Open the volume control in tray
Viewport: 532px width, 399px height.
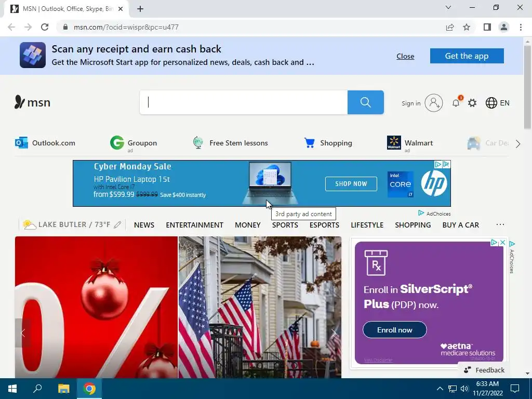click(x=464, y=389)
